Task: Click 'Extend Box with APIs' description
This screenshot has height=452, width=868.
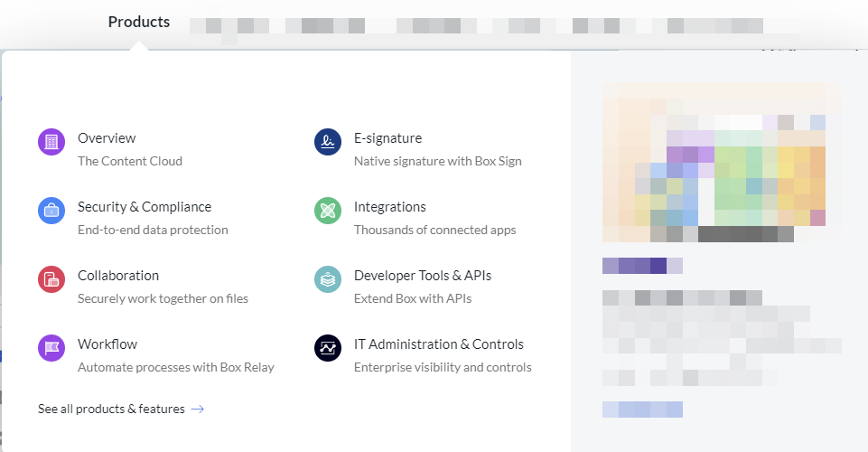Action: click(413, 298)
